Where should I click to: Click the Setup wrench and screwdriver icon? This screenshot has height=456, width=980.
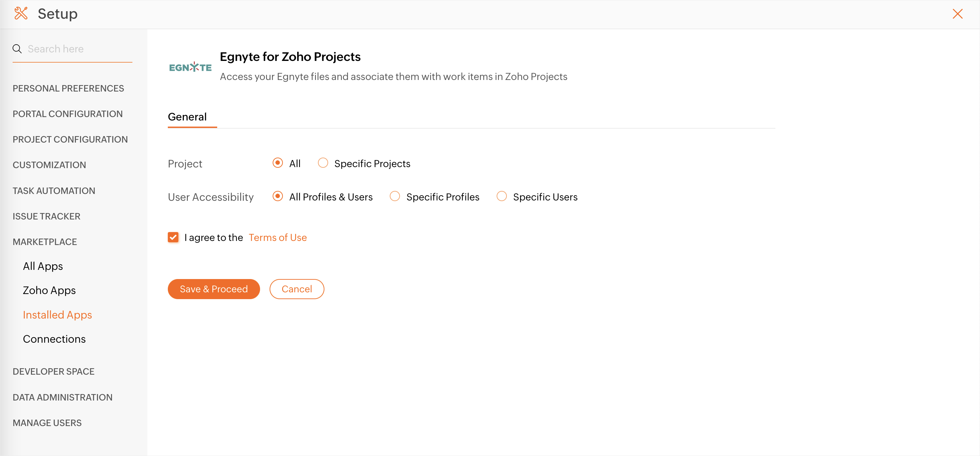(21, 14)
